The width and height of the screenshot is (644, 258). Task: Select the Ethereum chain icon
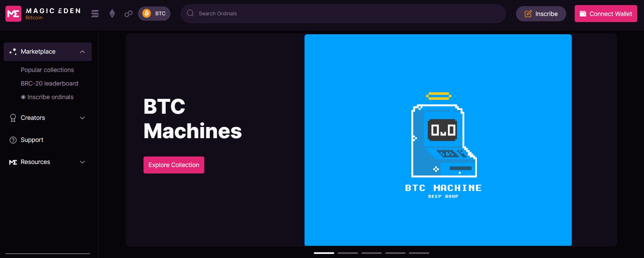point(112,14)
